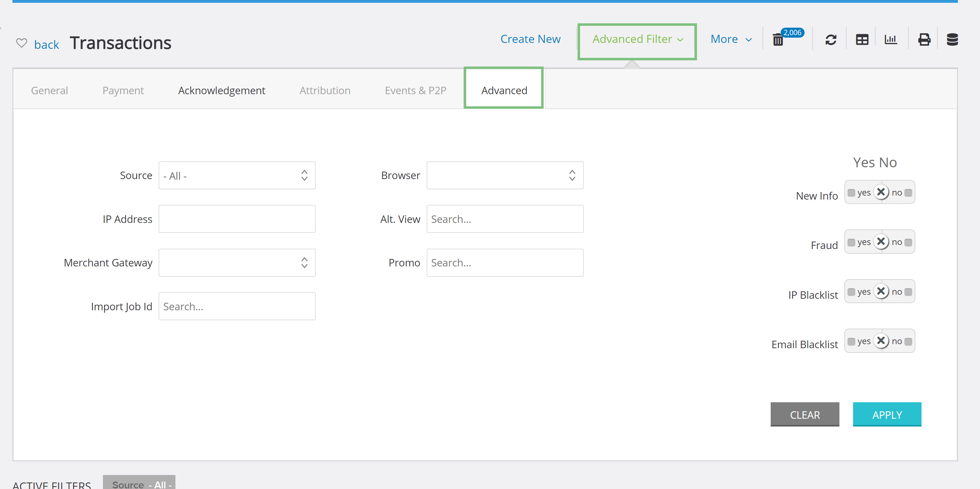The image size is (980, 489).
Task: Set New Info to yes
Action: tap(859, 193)
